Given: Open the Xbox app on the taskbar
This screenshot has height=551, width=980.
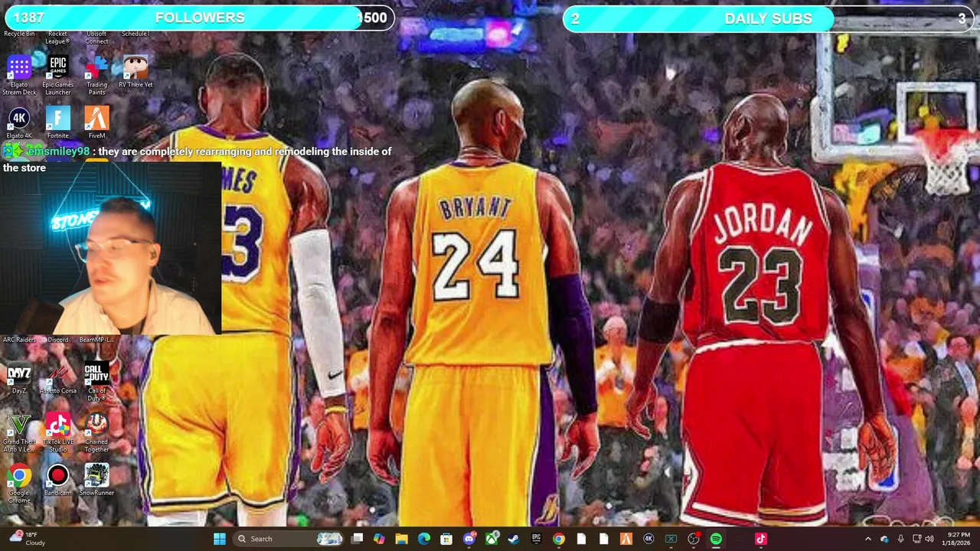Looking at the screenshot, I should (x=492, y=539).
